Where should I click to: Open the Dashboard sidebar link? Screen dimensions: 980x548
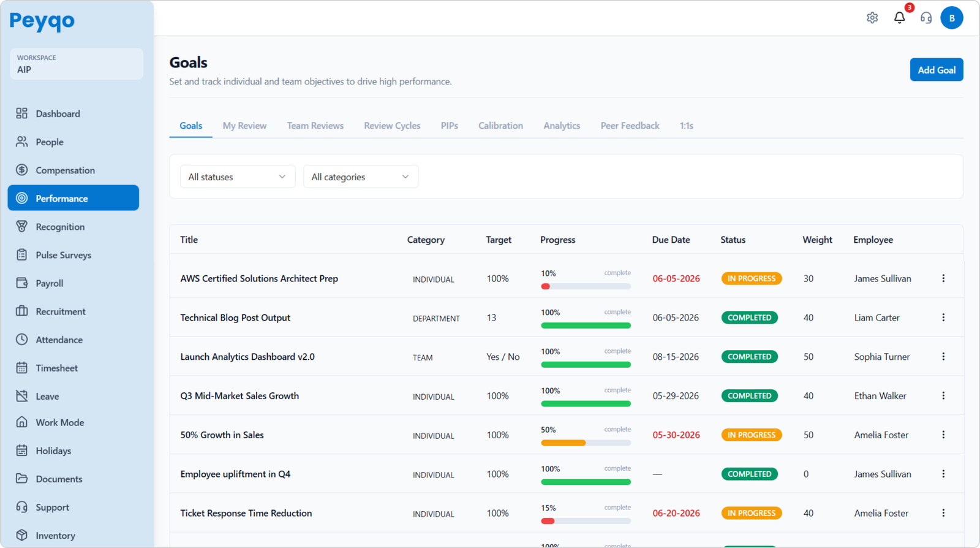73,113
